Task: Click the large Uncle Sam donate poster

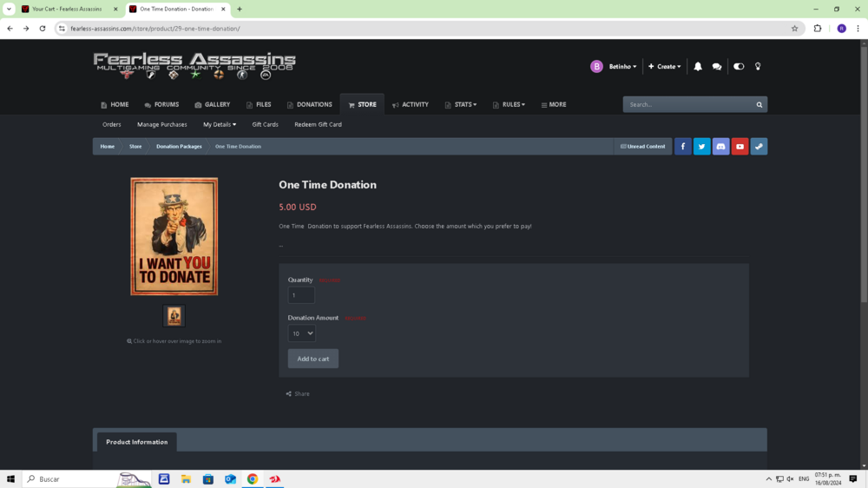Action: [174, 236]
